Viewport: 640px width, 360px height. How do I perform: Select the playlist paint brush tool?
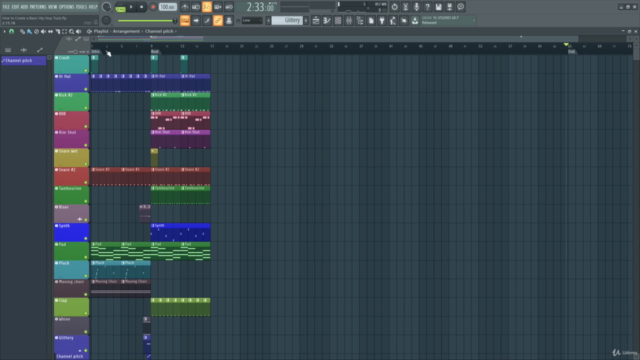[x=29, y=31]
